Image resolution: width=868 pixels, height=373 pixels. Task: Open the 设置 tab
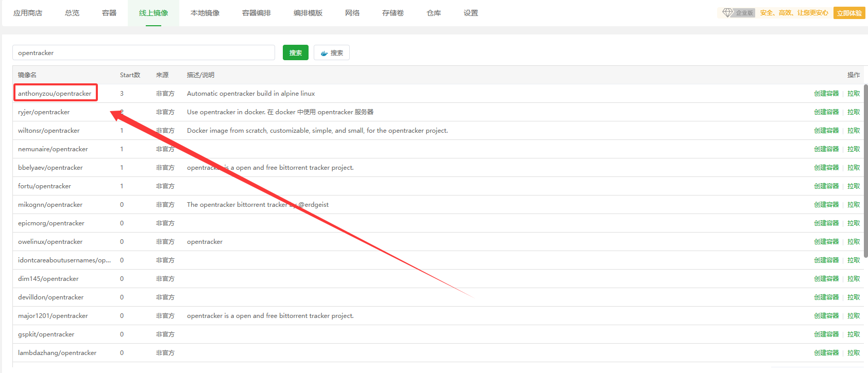471,13
